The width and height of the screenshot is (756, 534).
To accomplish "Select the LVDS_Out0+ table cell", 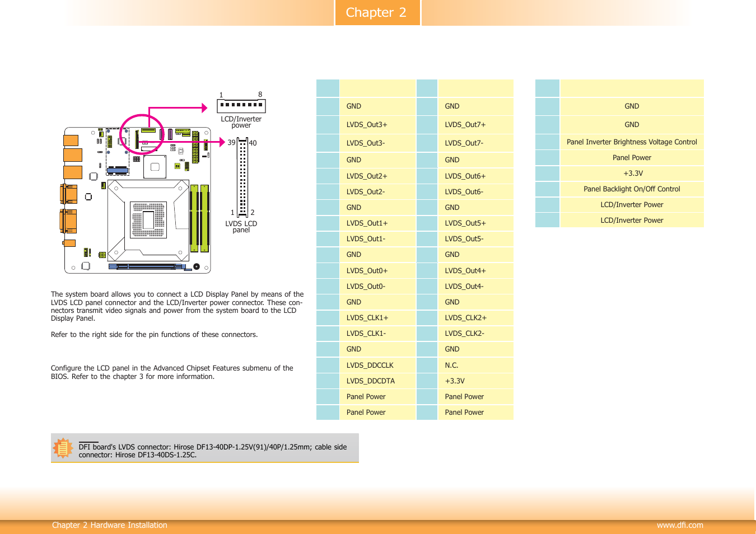I will pos(378,271).
